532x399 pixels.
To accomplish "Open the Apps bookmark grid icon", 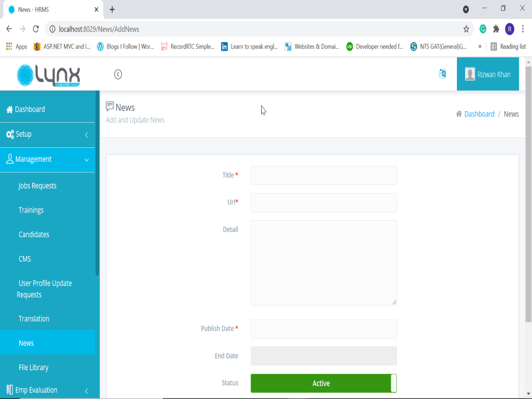I will (9, 46).
